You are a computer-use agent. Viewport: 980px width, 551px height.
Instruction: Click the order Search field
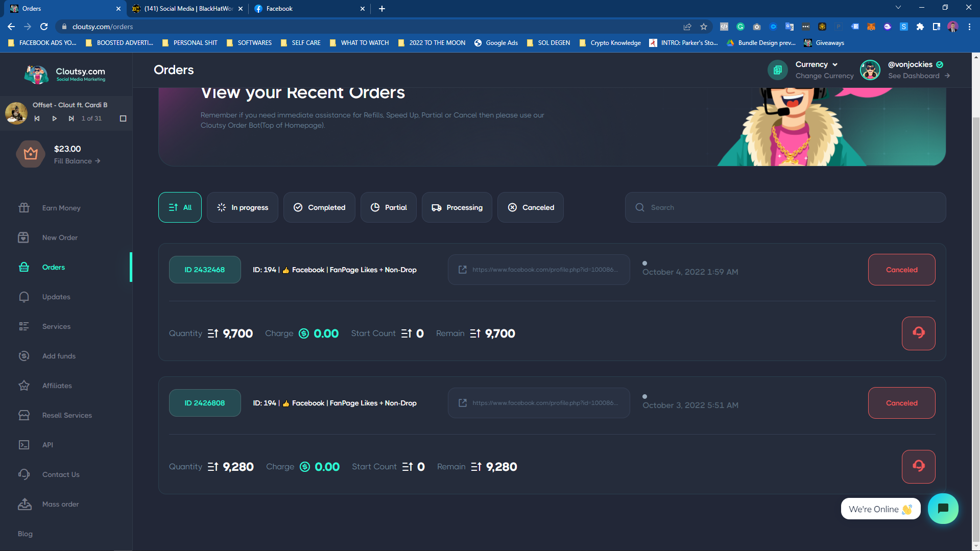tap(785, 207)
